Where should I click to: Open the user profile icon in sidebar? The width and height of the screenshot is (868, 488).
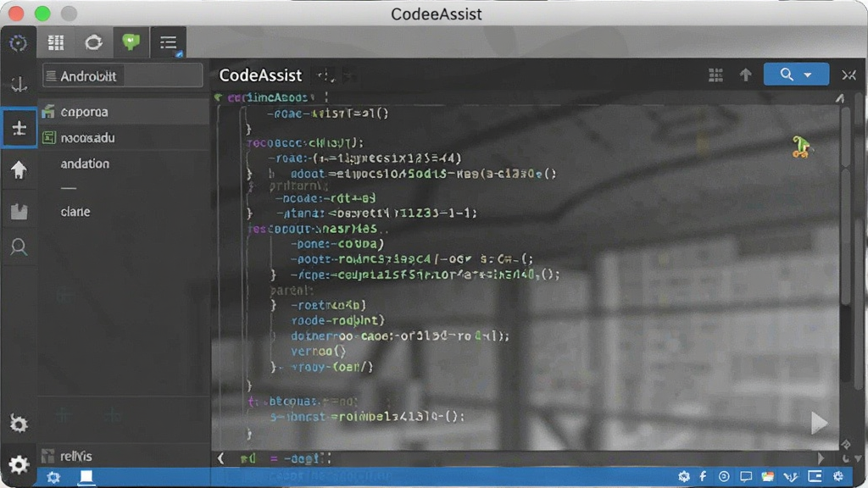[19, 247]
